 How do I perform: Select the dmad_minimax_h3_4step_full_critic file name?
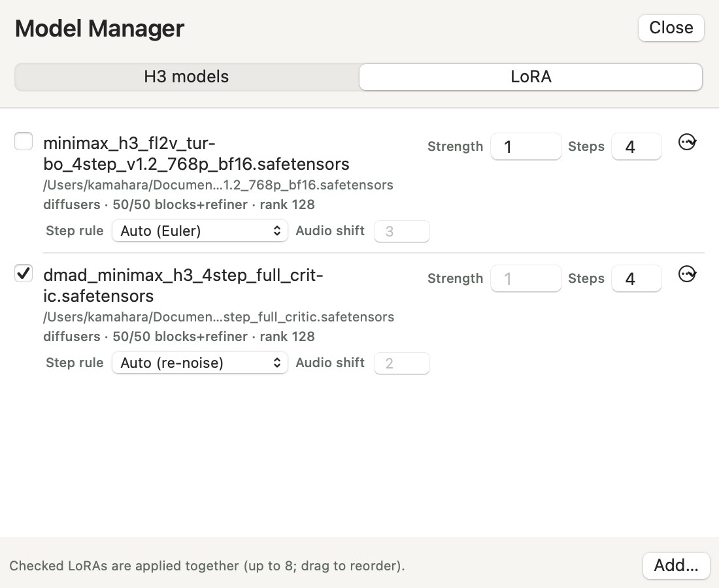pyautogui.click(x=183, y=286)
